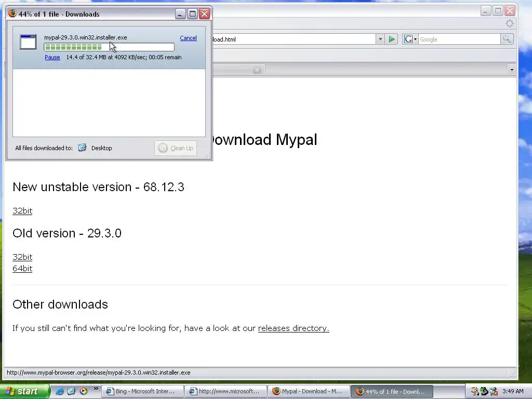Pause the mypal-29.3.0 download
The height and width of the screenshot is (399, 532).
coord(52,57)
